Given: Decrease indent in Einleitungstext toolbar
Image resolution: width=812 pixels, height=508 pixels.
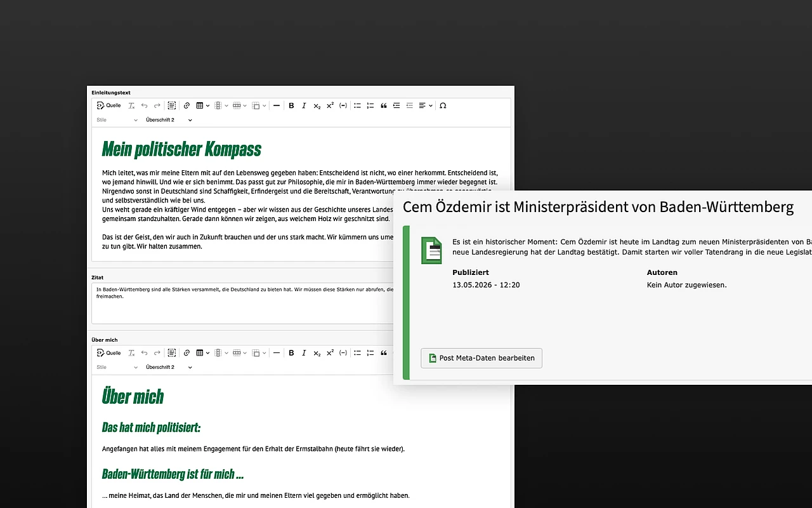Looking at the screenshot, I should pos(409,105).
